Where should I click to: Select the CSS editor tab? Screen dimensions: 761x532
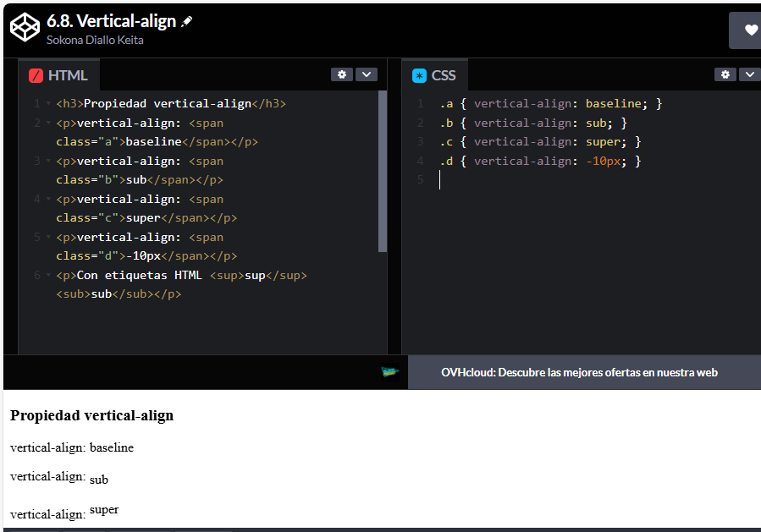click(x=435, y=75)
